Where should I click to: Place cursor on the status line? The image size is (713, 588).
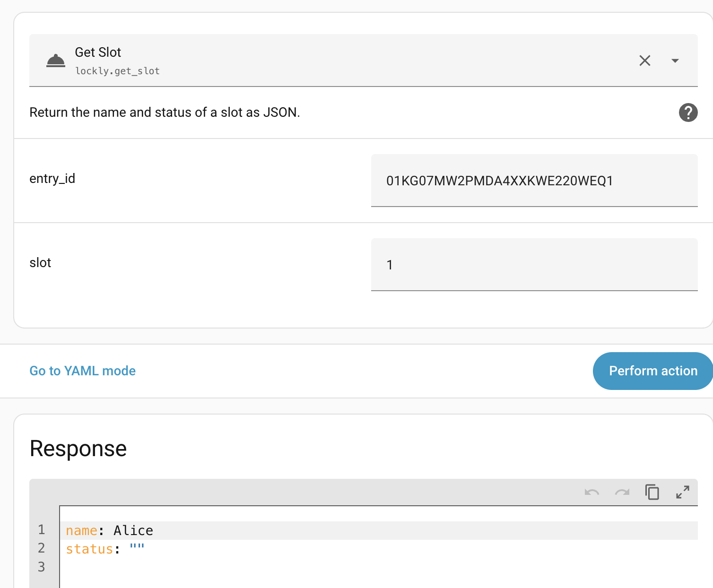379,549
